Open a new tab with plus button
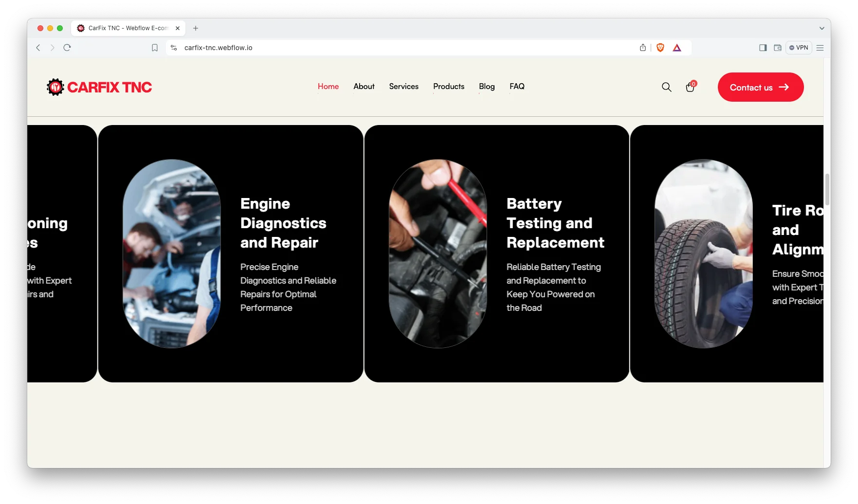858x504 pixels. click(x=196, y=28)
